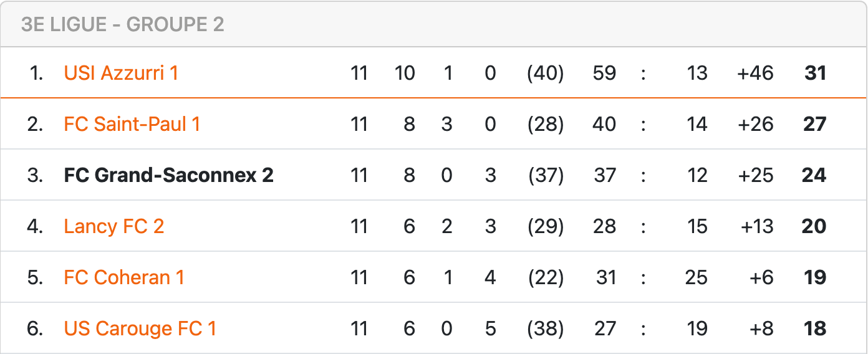Click US Carouge's 18 points total
The width and height of the screenshot is (868, 354).
[815, 328]
